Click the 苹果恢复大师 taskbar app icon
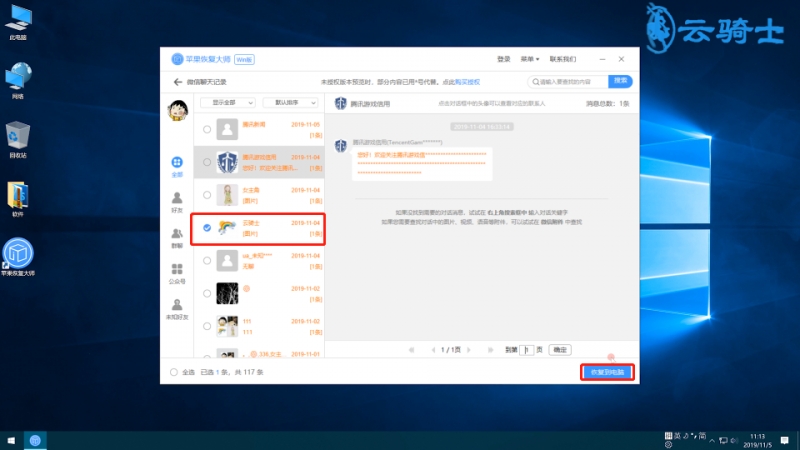This screenshot has width=800, height=450. pyautogui.click(x=35, y=440)
